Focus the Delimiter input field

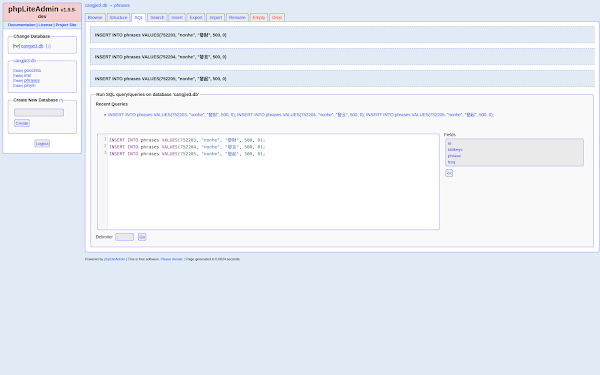click(124, 237)
